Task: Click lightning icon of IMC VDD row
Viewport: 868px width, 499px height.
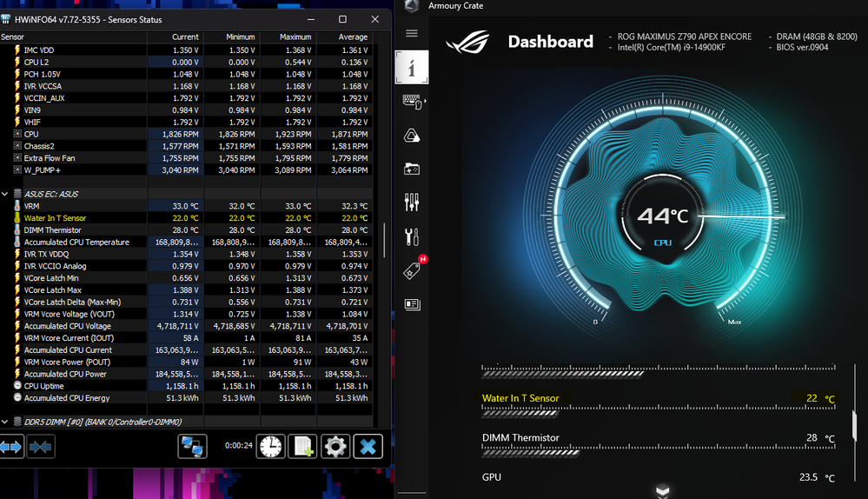Action: coord(17,50)
